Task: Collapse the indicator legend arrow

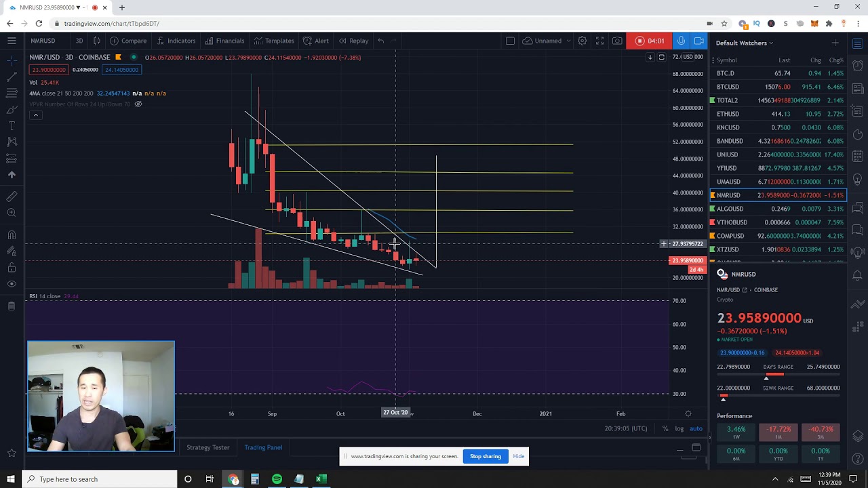Action: [x=35, y=115]
